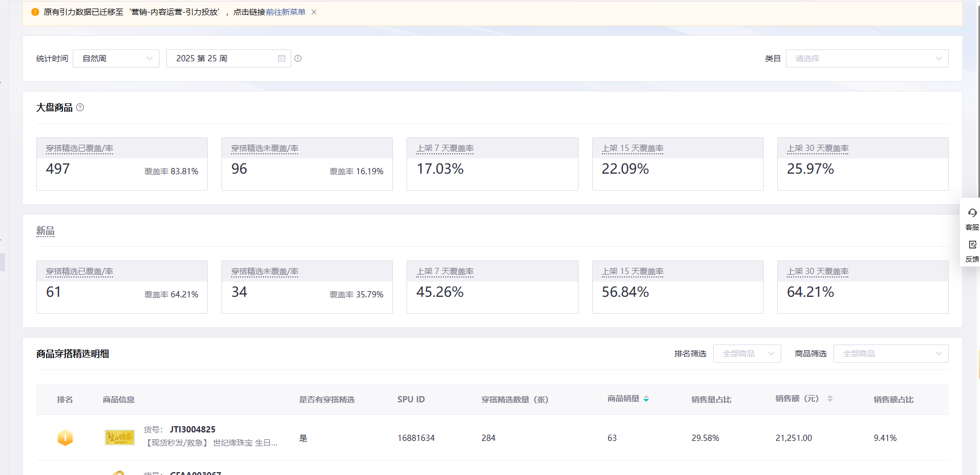Expand the 排名筛选 dropdown
This screenshot has height=475, width=980.
point(747,354)
